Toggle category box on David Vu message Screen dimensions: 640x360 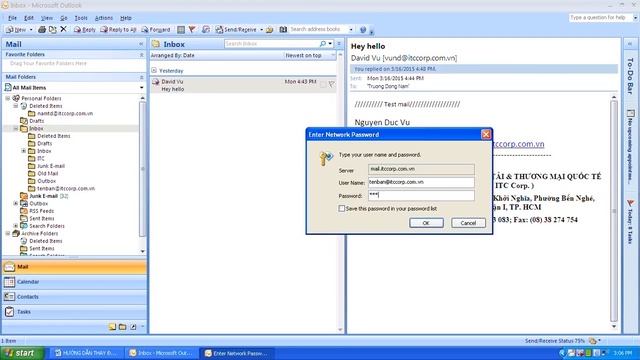[x=323, y=84]
